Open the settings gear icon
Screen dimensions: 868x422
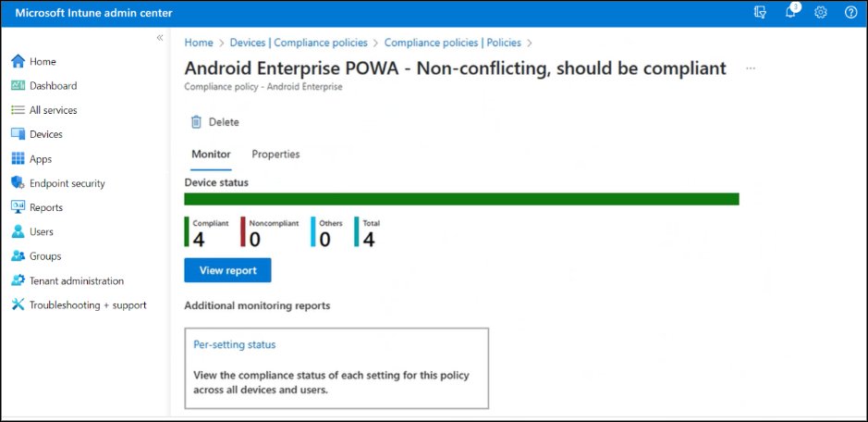coord(820,12)
